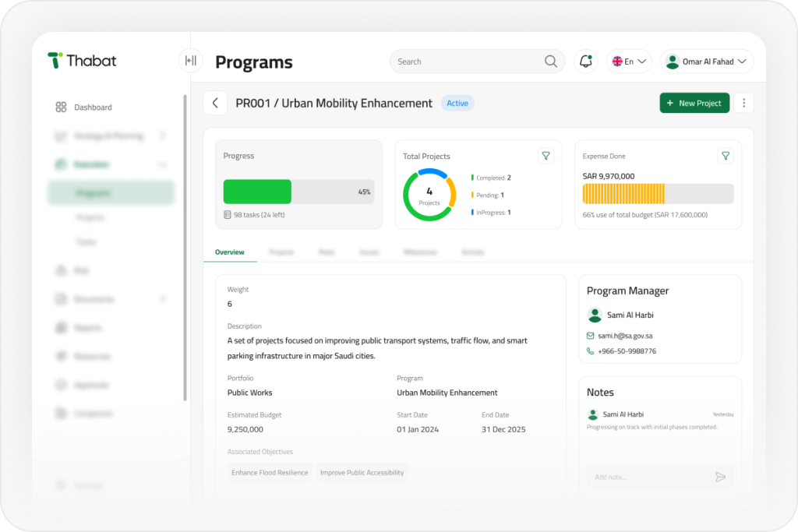Expand the Omar Al Fahad user menu
Screen dimensions: 798x532
[x=707, y=62]
